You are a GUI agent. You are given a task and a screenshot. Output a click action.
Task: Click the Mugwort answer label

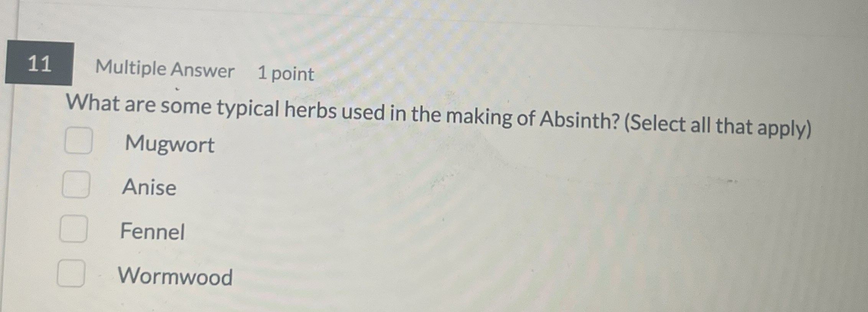pyautogui.click(x=169, y=145)
